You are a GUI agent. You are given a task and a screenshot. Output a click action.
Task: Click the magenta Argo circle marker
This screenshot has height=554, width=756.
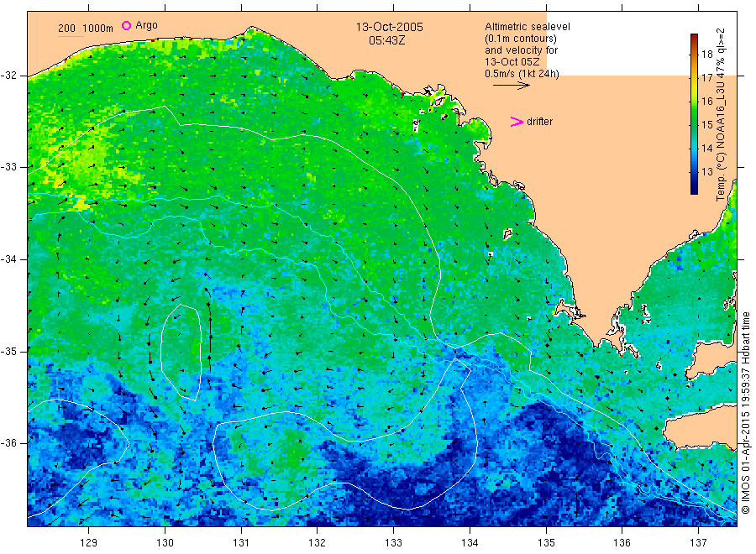[x=126, y=25]
